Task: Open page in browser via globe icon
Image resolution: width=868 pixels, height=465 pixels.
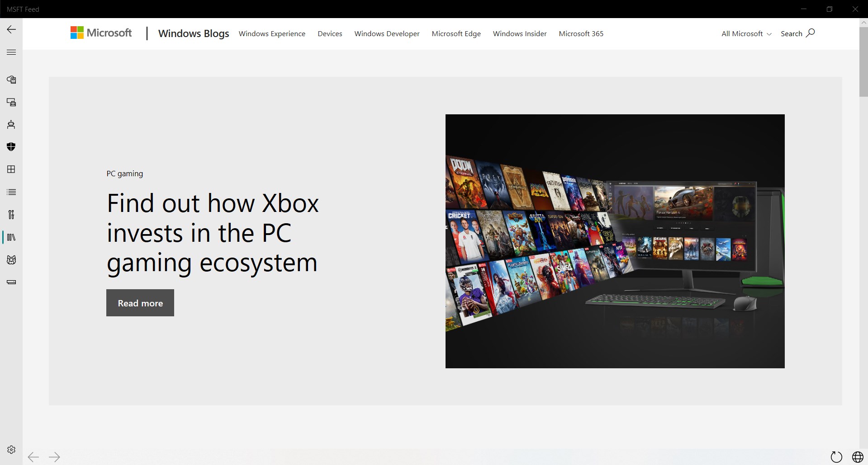Action: tap(858, 457)
